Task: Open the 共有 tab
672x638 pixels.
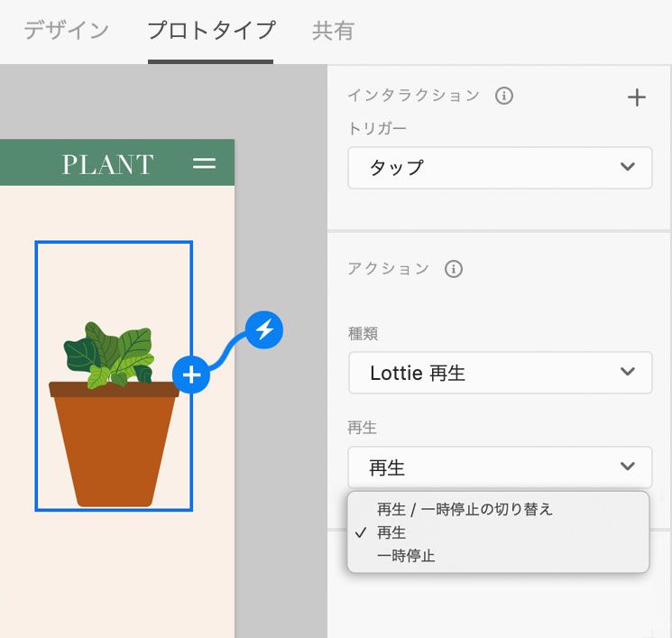Action: [333, 31]
